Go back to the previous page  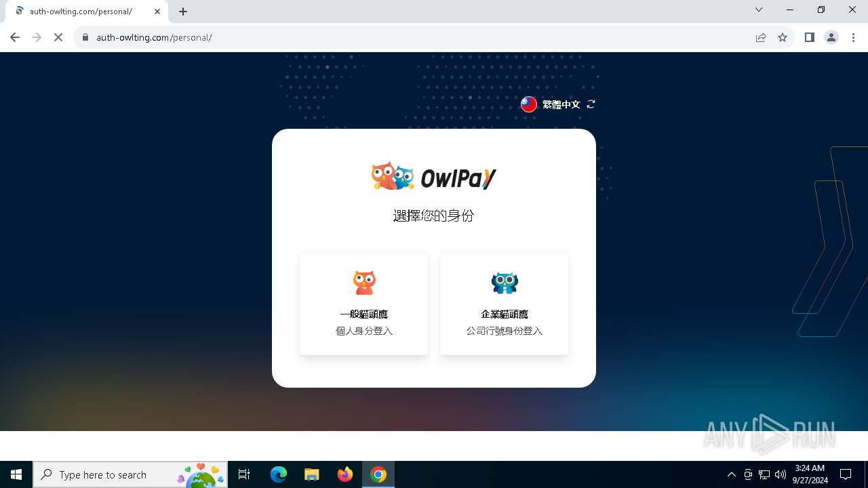15,37
